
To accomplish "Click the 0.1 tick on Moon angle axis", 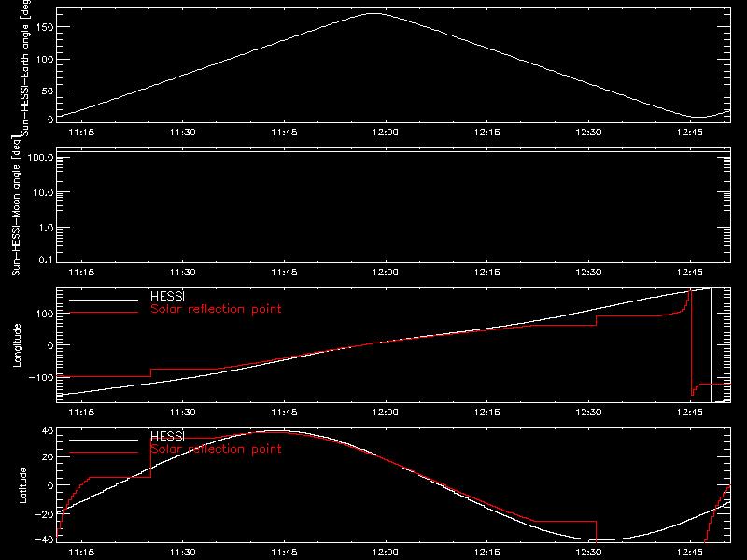I will [46, 259].
